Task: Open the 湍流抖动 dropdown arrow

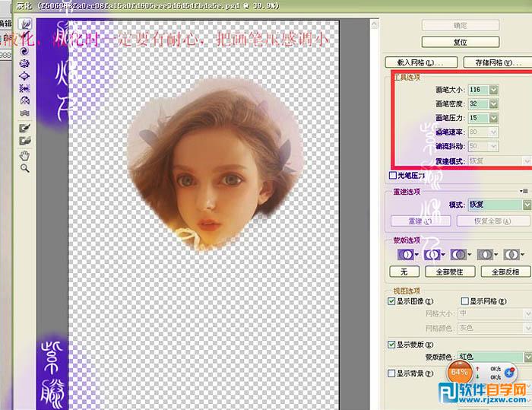Action: coord(494,146)
